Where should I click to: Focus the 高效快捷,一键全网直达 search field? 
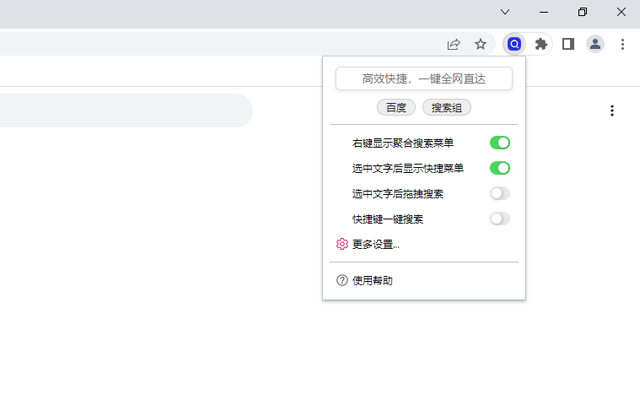point(424,78)
